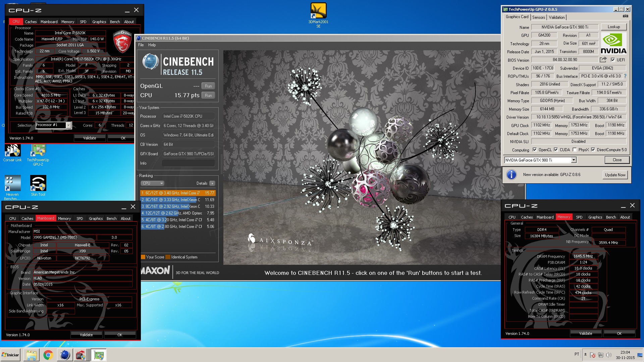Screen dimensions: 644x362
Task: Open Windows Explorer from the taskbar
Action: [31, 355]
